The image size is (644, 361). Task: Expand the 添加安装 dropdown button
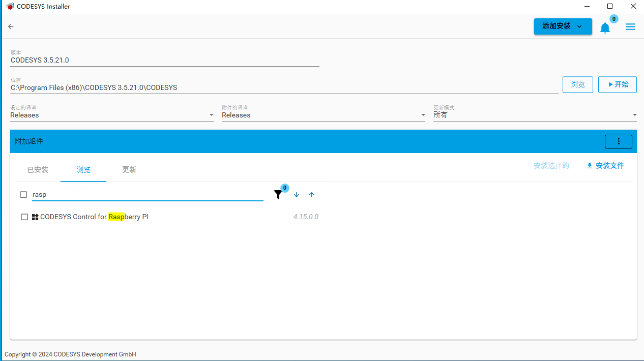coord(563,26)
